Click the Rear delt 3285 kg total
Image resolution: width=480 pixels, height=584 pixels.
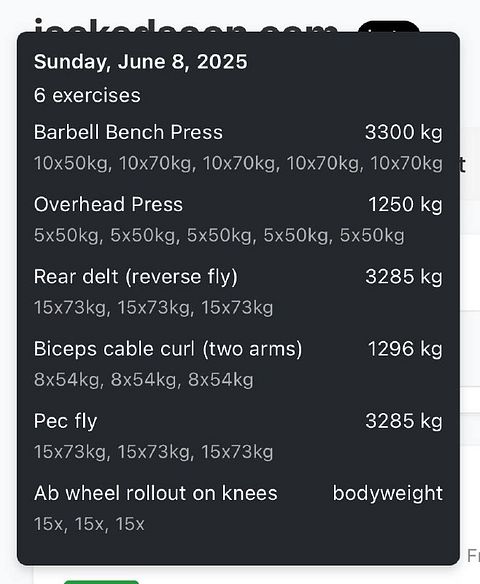click(404, 277)
